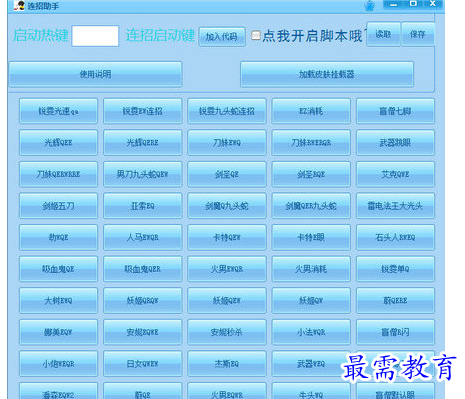Click the 保存 button
The width and height of the screenshot is (465, 399).
click(x=418, y=34)
